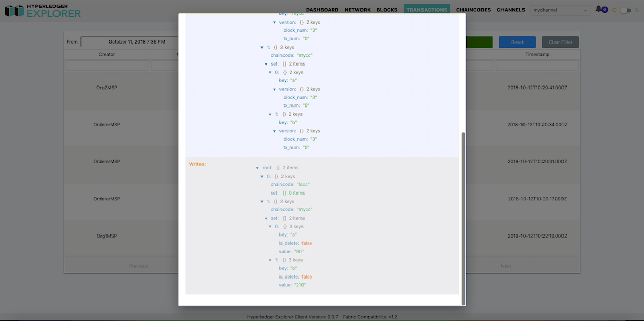Image resolution: width=644 pixels, height=321 pixels.
Task: Collapse the Writes root array
Action: click(257, 167)
